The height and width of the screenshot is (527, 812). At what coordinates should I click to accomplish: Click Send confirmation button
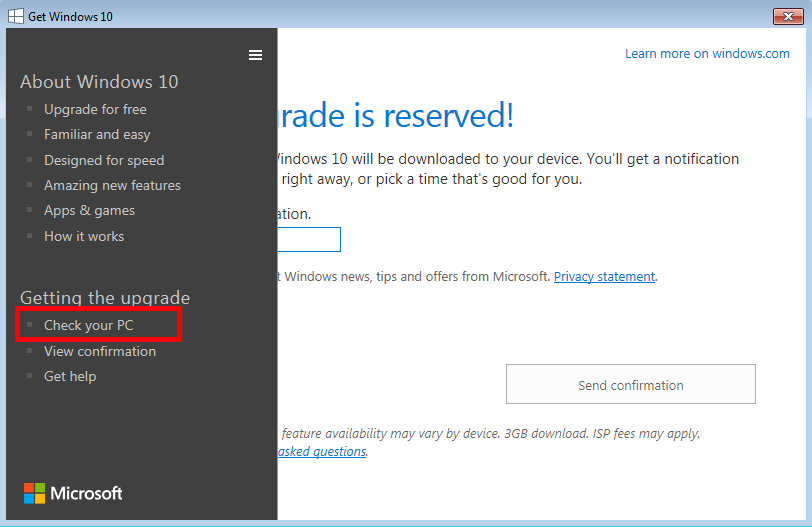coord(631,384)
